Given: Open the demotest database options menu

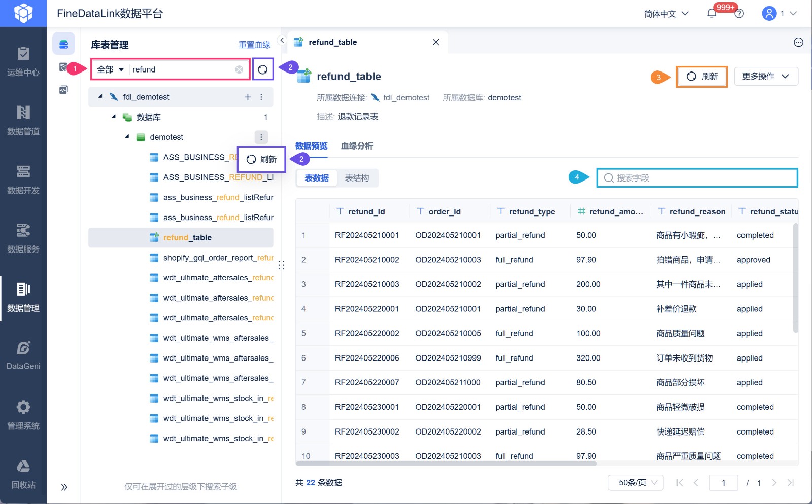Looking at the screenshot, I should click(261, 137).
